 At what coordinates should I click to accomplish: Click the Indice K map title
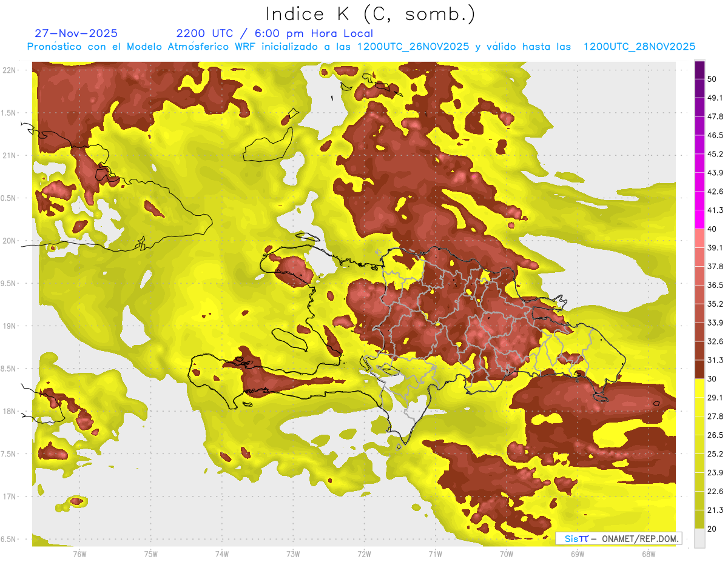point(370,13)
